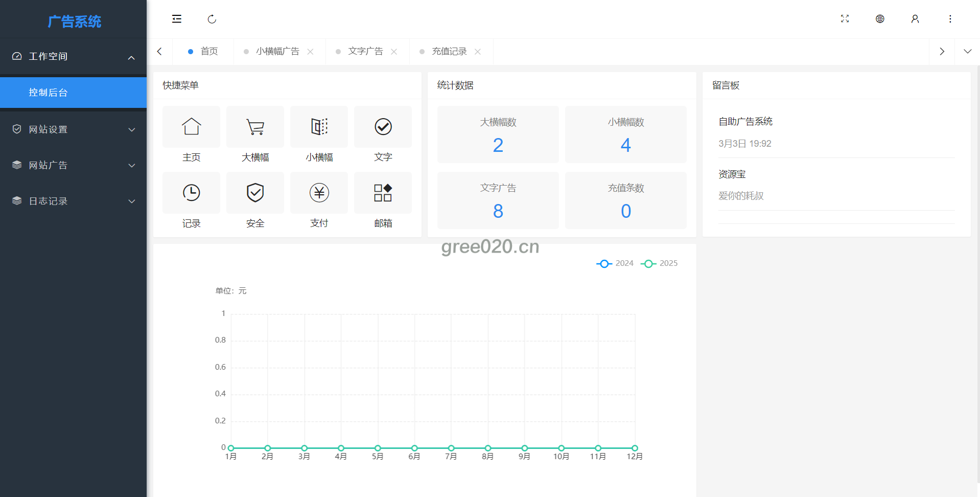The height and width of the screenshot is (497, 980).
Task: Enter fullscreen mode via the top-right icon
Action: (x=845, y=19)
